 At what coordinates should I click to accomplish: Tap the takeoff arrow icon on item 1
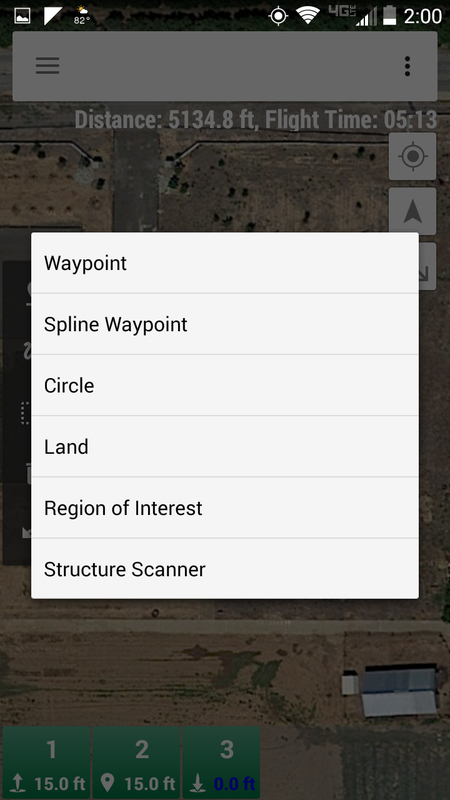click(x=18, y=783)
